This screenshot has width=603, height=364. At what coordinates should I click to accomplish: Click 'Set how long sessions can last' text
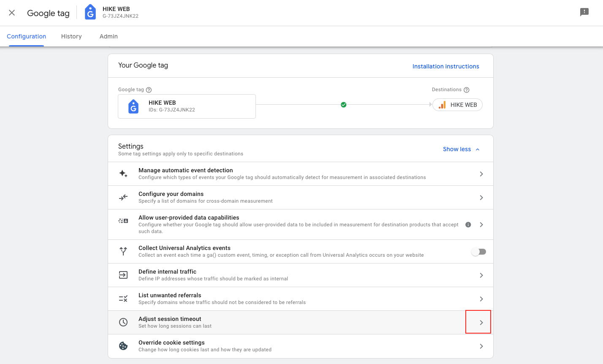175,326
